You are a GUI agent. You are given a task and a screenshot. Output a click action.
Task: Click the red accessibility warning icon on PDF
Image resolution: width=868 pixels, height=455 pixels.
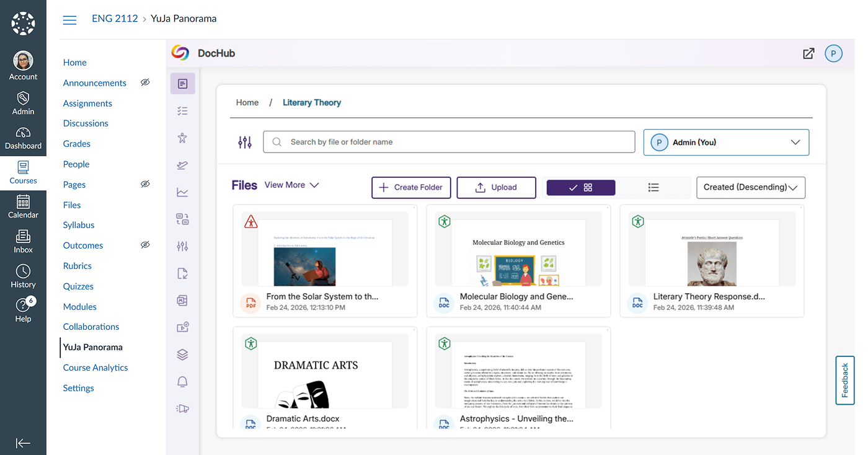coord(250,221)
